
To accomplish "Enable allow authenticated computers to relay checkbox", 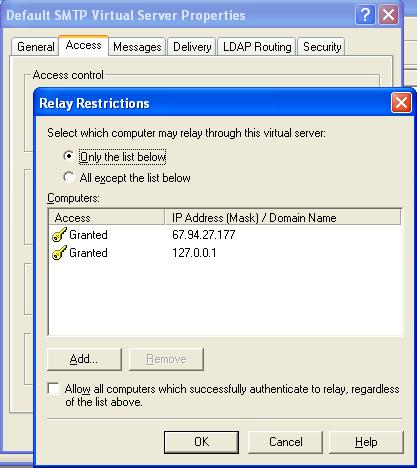I will (53, 389).
